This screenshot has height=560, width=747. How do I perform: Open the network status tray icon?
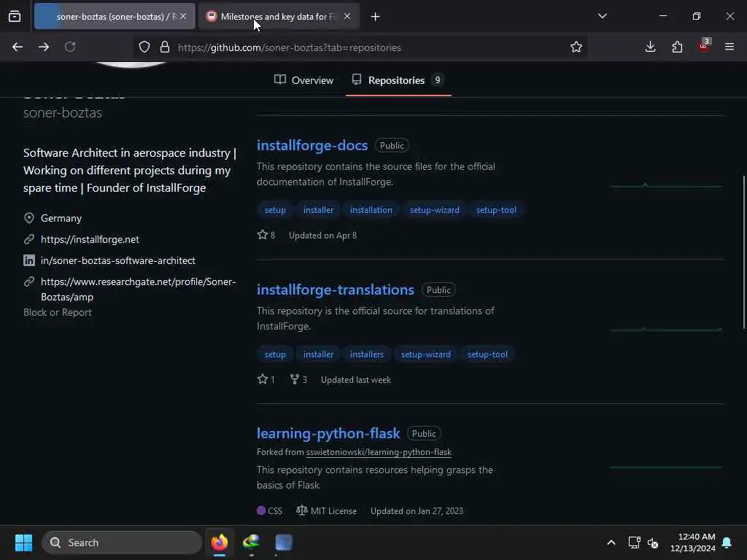[x=634, y=542]
